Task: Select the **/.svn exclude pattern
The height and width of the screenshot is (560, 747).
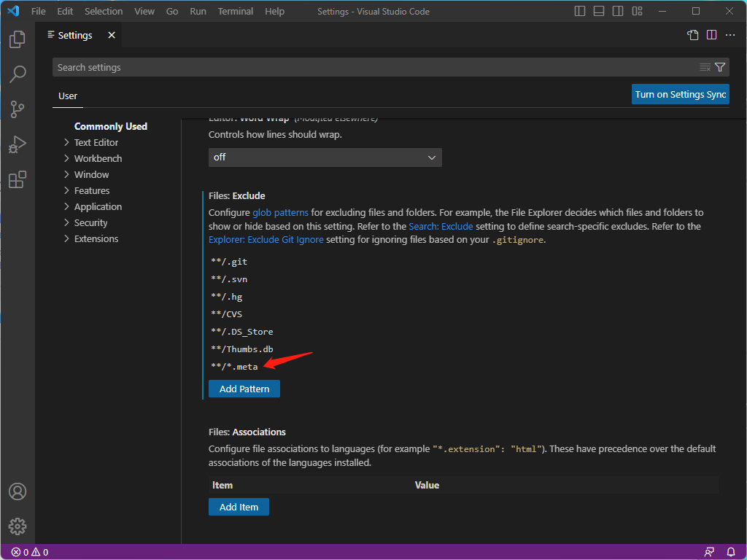Action: click(x=229, y=279)
